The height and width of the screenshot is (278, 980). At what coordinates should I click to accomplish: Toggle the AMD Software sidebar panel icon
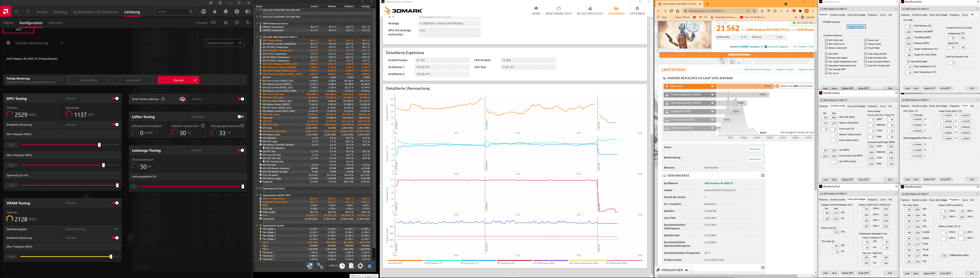[x=248, y=11]
